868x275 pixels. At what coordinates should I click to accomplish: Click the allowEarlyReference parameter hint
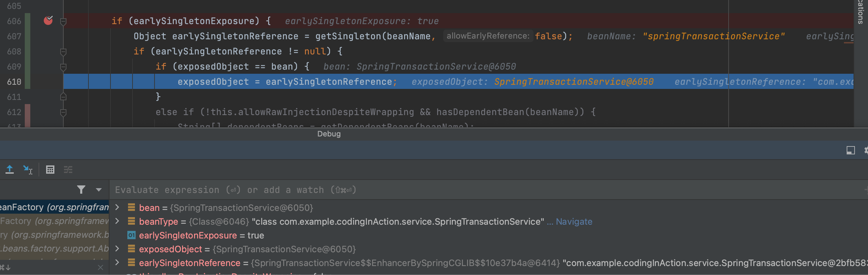[488, 36]
